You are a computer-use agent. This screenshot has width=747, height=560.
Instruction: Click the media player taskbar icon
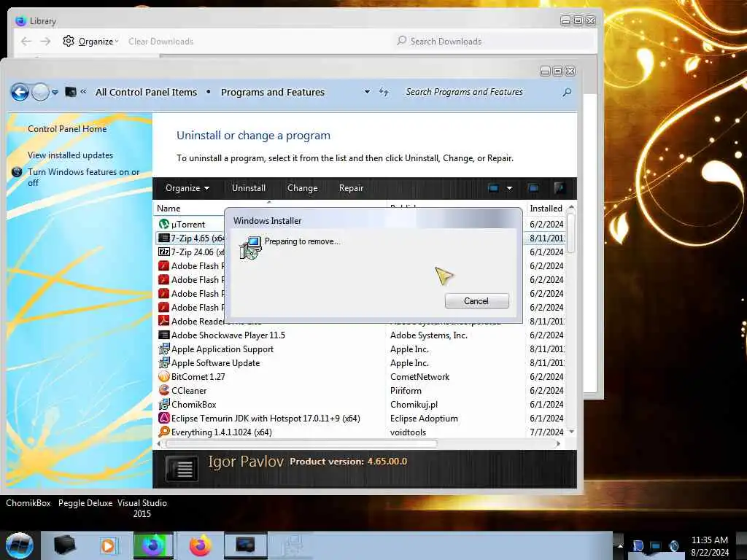108,545
